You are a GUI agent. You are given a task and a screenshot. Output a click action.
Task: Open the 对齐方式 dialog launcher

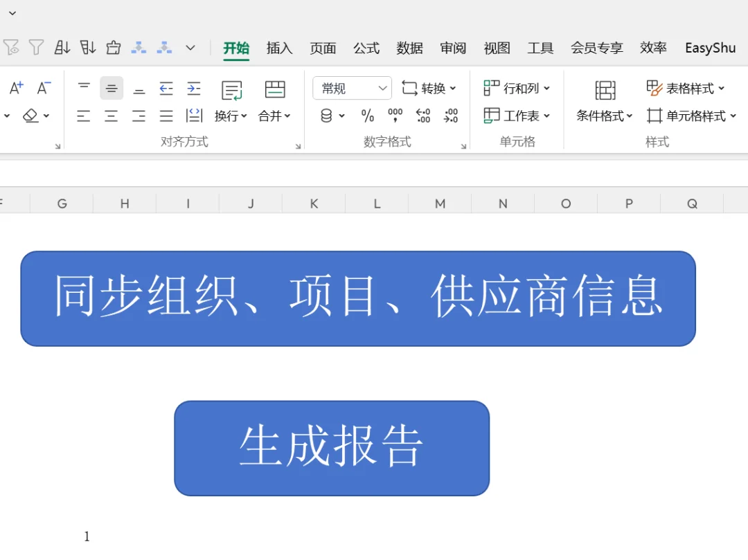tap(298, 146)
